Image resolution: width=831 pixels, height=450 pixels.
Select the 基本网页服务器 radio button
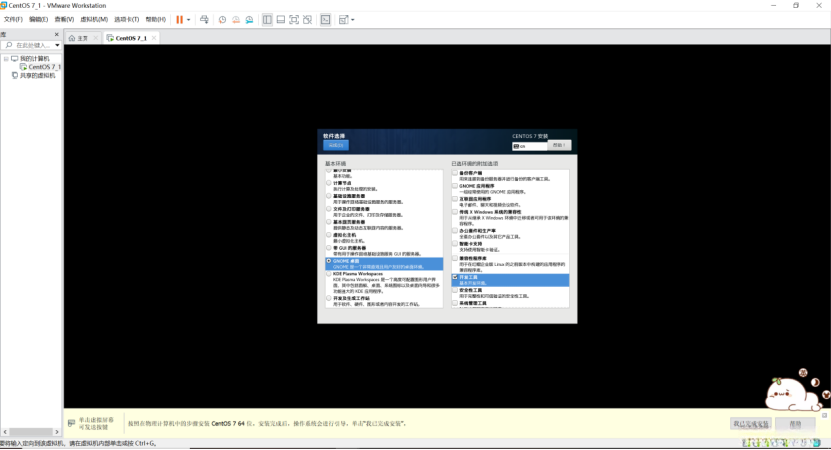[x=329, y=222]
